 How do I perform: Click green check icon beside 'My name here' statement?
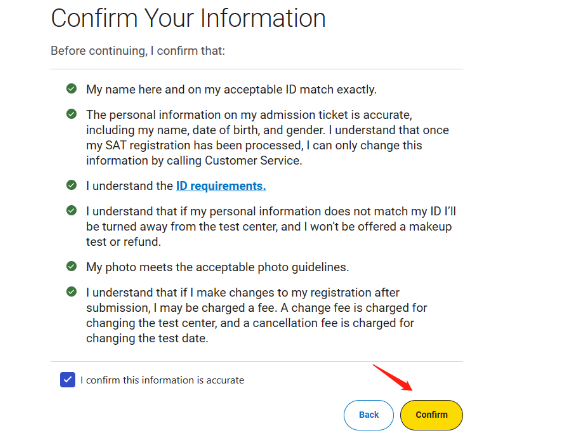click(71, 88)
